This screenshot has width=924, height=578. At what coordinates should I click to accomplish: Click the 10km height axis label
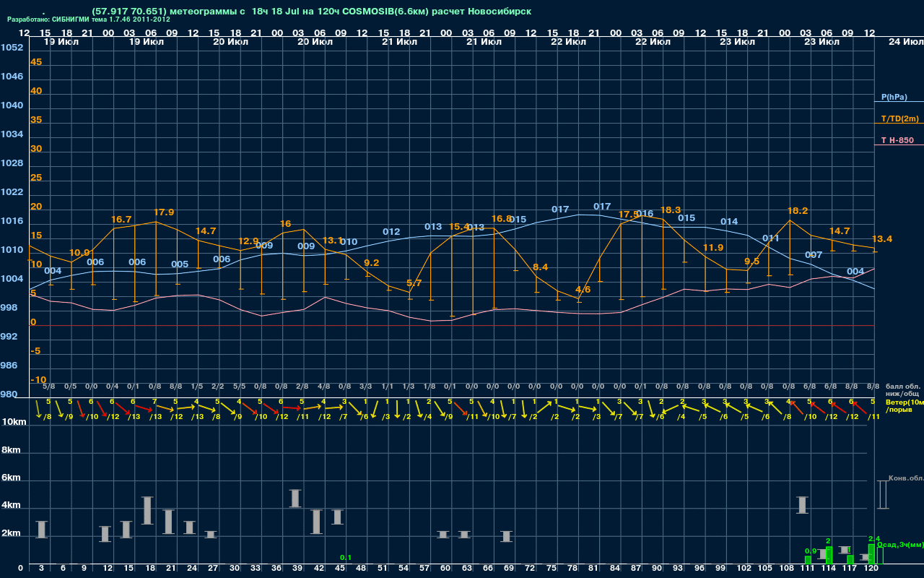pyautogui.click(x=14, y=422)
